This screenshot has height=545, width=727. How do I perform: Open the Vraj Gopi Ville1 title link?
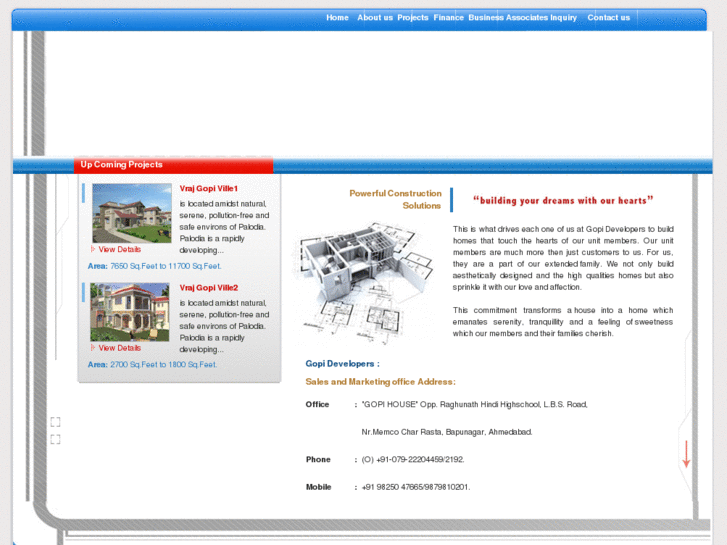click(x=209, y=188)
